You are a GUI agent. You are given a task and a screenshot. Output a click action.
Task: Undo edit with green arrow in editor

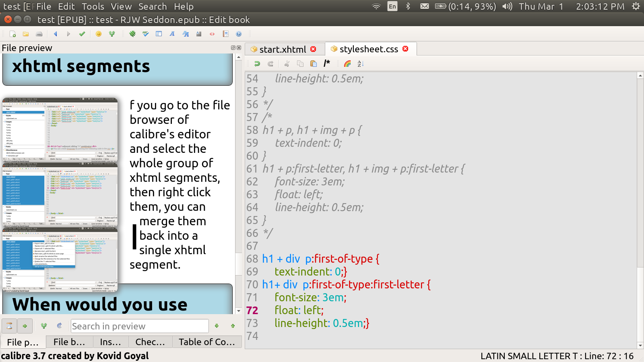click(x=257, y=64)
